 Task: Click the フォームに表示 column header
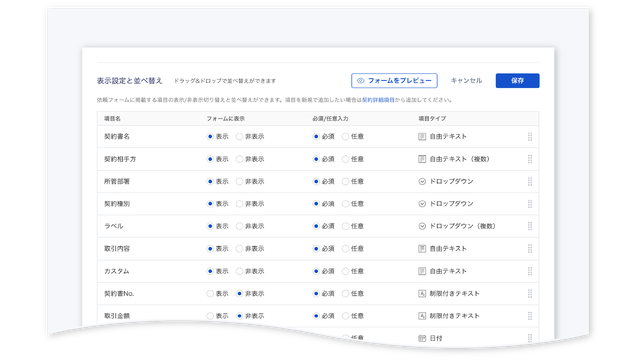click(225, 119)
